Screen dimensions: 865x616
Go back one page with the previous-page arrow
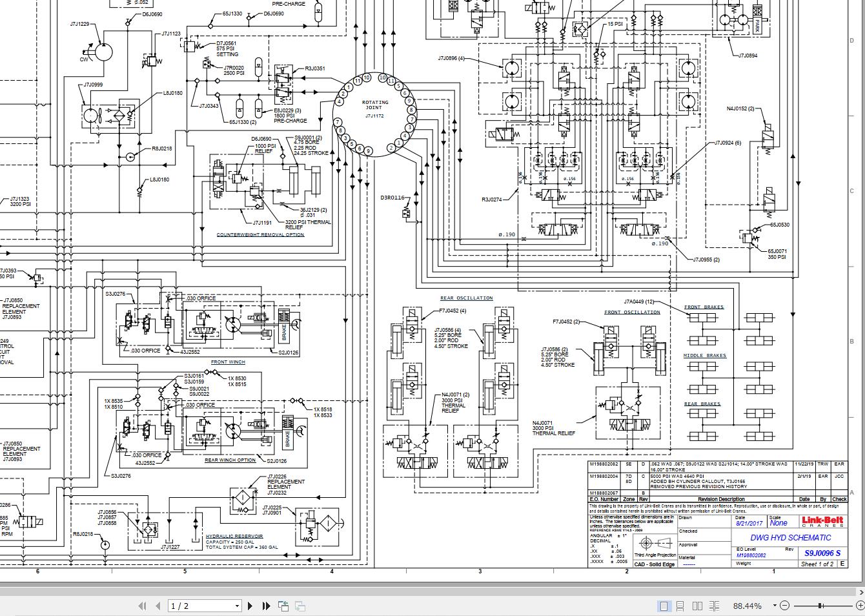point(158,606)
